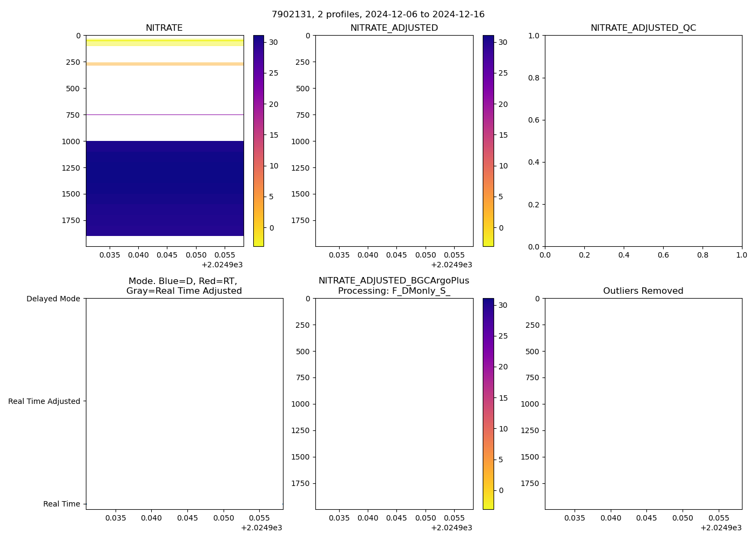The width and height of the screenshot is (756, 540).
Task: Click the NITRATE subplot title
Action: tap(164, 28)
